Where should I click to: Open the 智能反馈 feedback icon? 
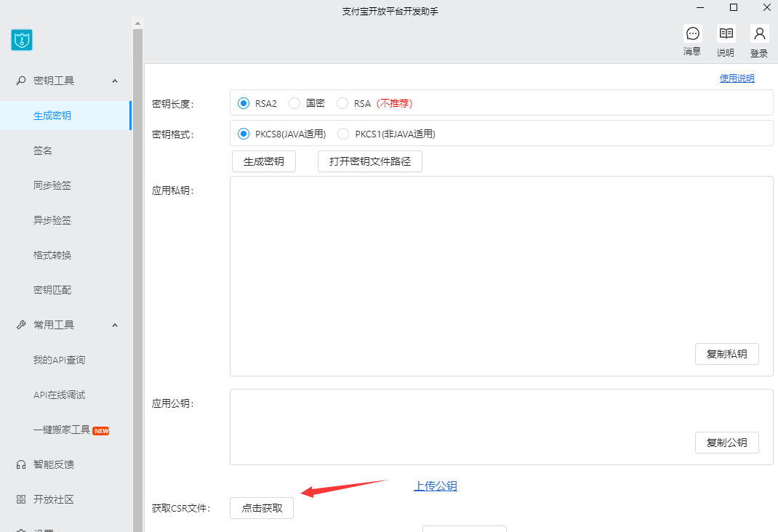20,464
